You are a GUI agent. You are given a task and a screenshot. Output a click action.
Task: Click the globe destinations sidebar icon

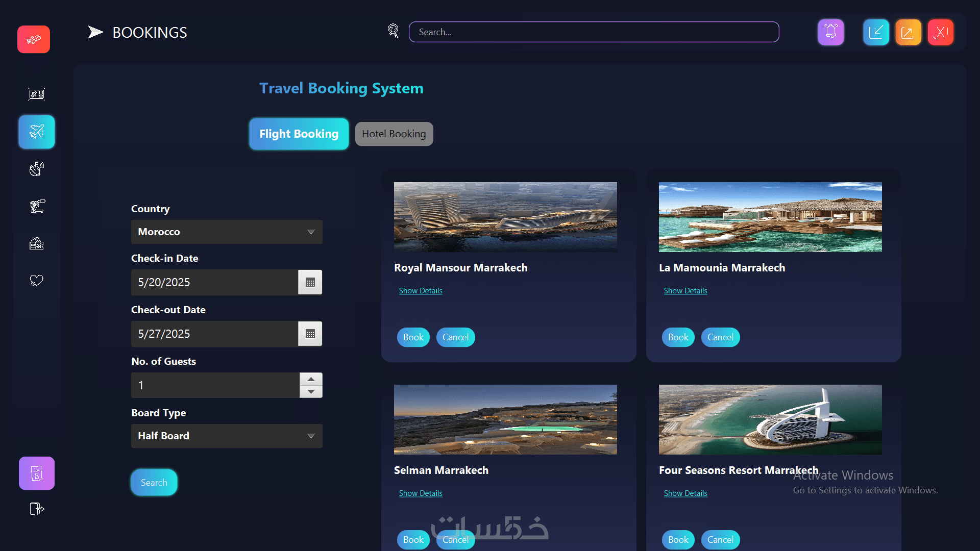coord(36,169)
